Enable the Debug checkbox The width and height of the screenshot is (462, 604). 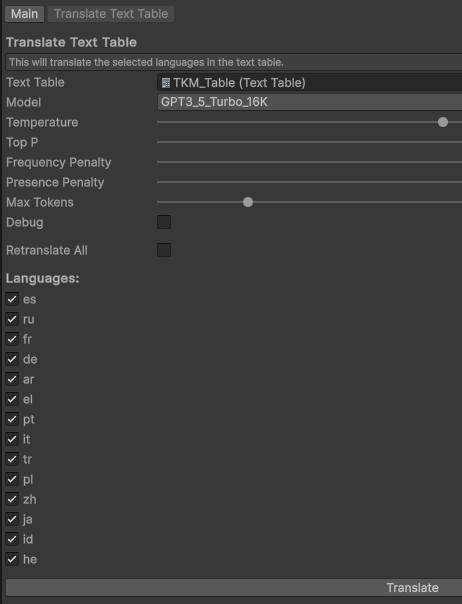point(164,222)
